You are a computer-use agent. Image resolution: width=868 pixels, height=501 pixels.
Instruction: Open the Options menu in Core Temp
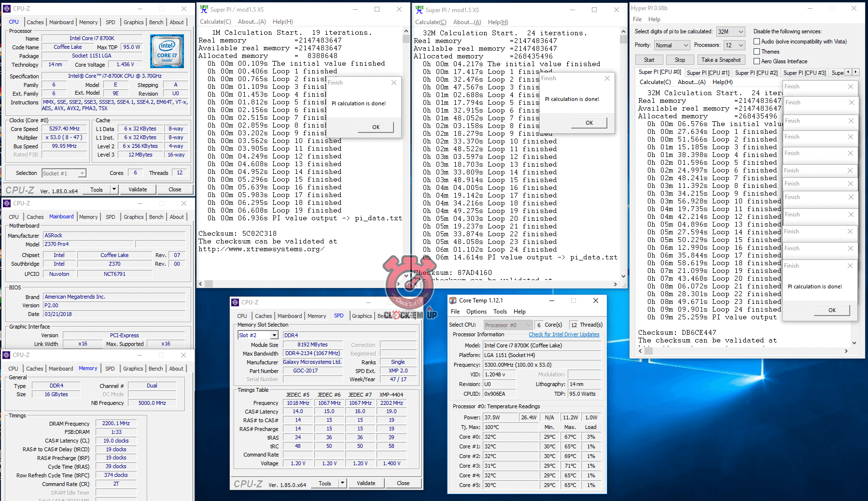click(476, 312)
